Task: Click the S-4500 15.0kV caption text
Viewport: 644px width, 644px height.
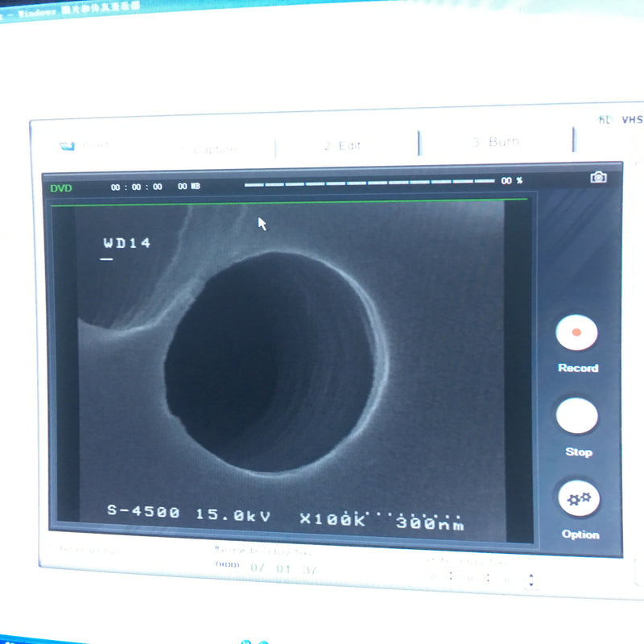Action: click(x=189, y=513)
